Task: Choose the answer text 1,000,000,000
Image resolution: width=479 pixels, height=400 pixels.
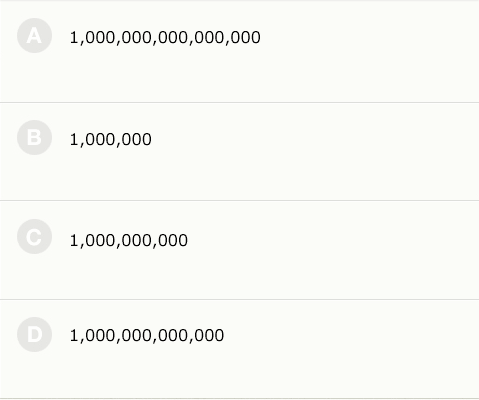Action: click(x=129, y=240)
